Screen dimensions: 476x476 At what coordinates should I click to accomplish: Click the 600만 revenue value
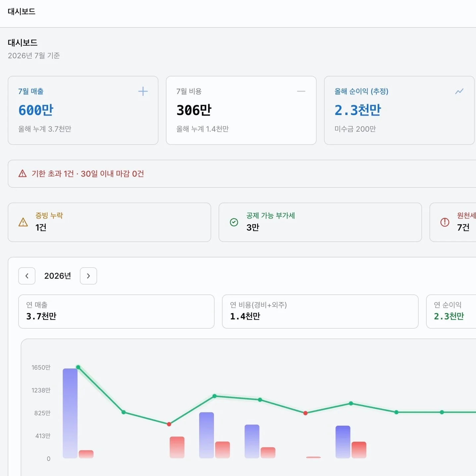click(x=36, y=110)
